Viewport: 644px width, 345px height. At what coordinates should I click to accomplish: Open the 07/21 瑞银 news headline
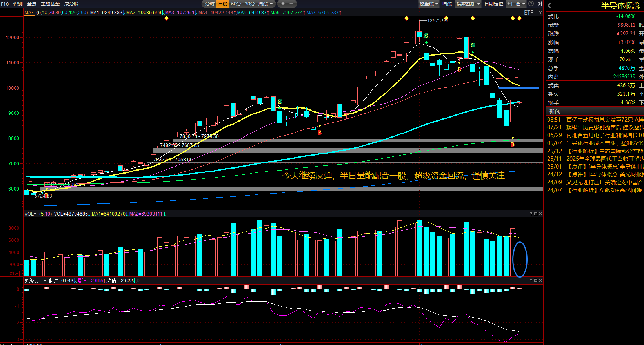click(x=595, y=127)
